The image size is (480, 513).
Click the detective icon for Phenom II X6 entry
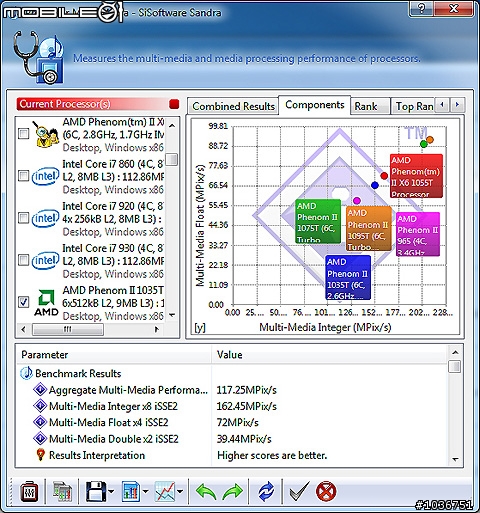point(46,134)
